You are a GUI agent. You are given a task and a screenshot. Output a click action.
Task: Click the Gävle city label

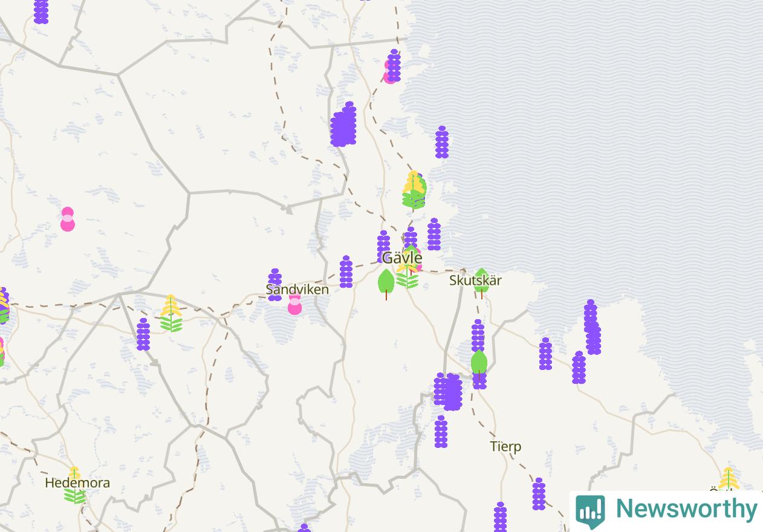coord(403,258)
